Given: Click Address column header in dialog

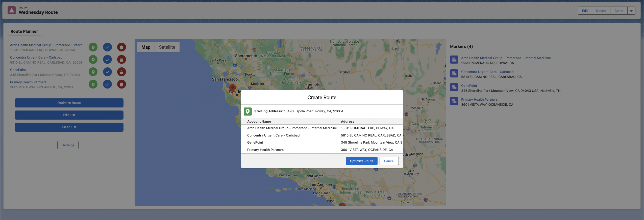Looking at the screenshot, I should pos(348,121).
